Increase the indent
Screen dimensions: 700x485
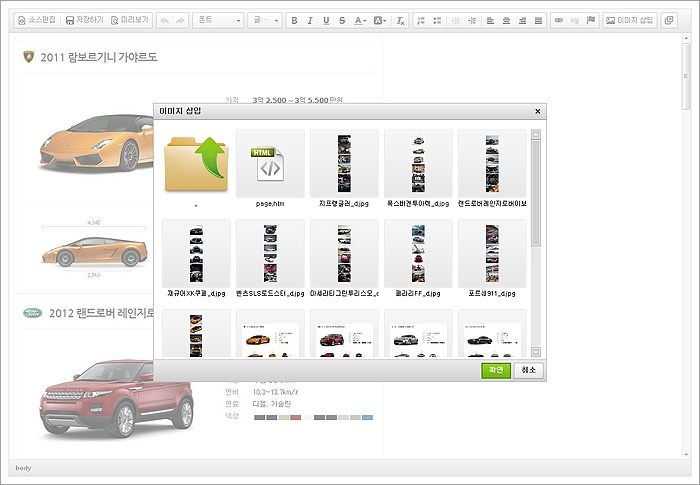pyautogui.click(x=472, y=21)
